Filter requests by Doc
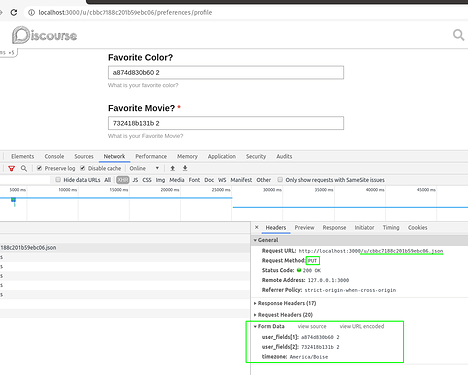 (x=209, y=180)
